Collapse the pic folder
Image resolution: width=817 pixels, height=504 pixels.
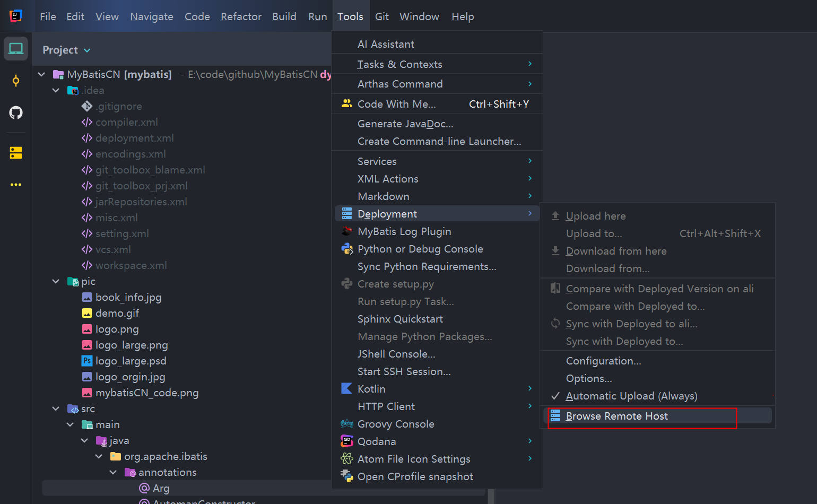[x=56, y=281]
